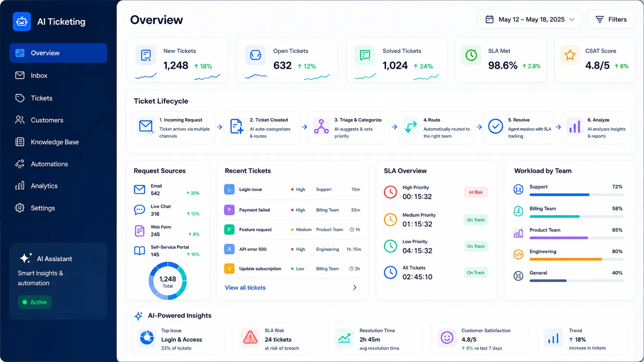This screenshot has height=362, width=644.
Task: Click the Ticket Created document icon
Action: click(x=236, y=126)
